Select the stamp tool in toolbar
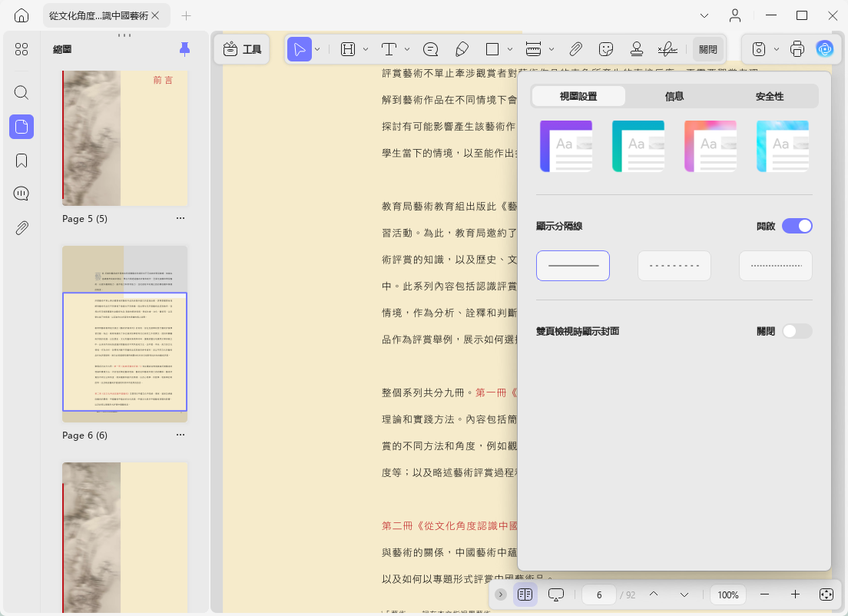The image size is (848, 616). coord(637,49)
